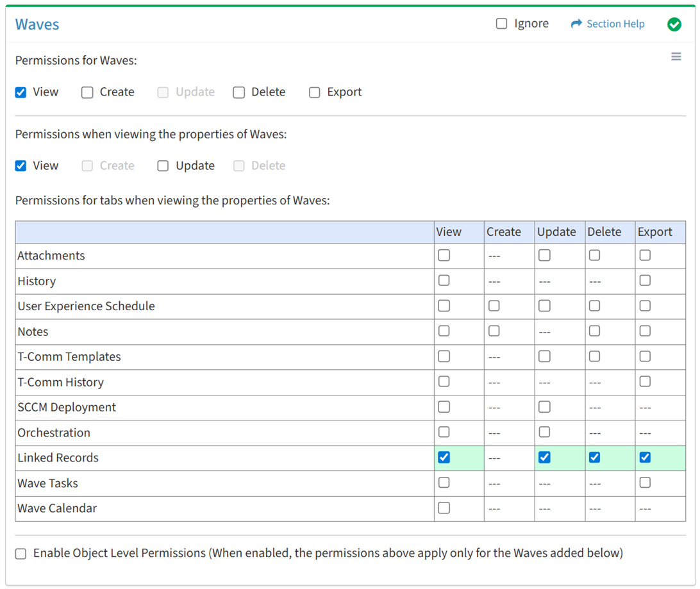Check View for SCCM Deployment
The width and height of the screenshot is (700, 589).
point(444,407)
